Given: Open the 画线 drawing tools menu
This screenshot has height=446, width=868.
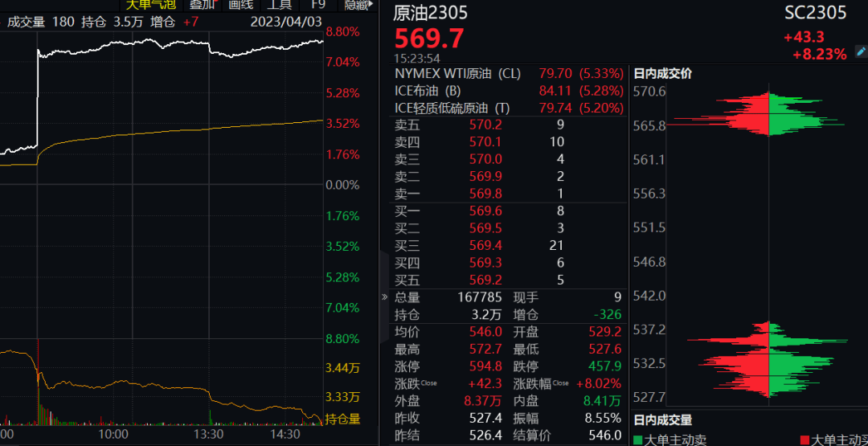Looking at the screenshot, I should (x=240, y=5).
